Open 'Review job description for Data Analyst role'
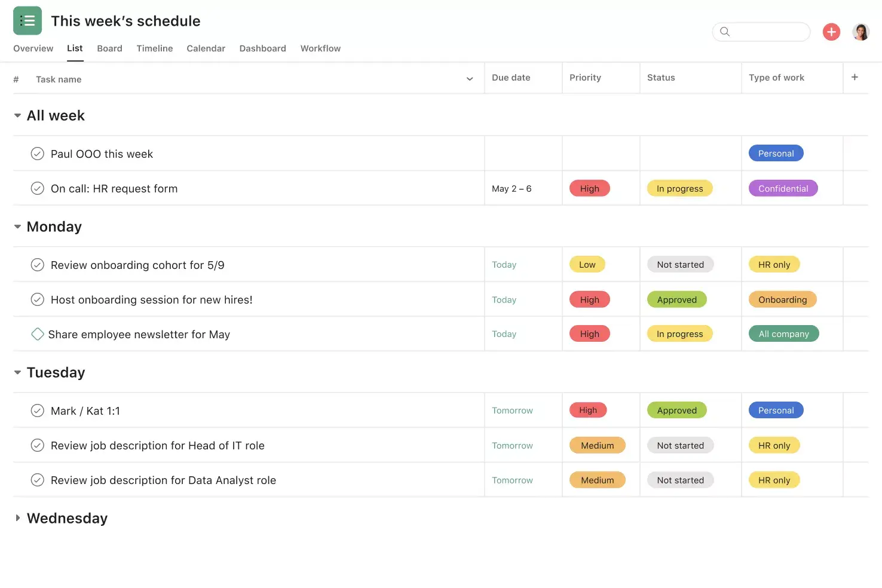The image size is (882, 588). (x=163, y=480)
